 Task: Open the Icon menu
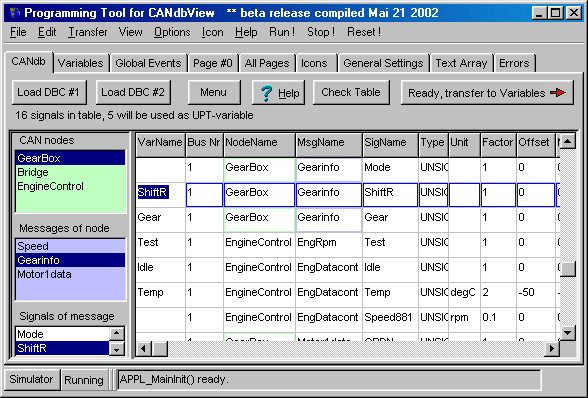(213, 32)
